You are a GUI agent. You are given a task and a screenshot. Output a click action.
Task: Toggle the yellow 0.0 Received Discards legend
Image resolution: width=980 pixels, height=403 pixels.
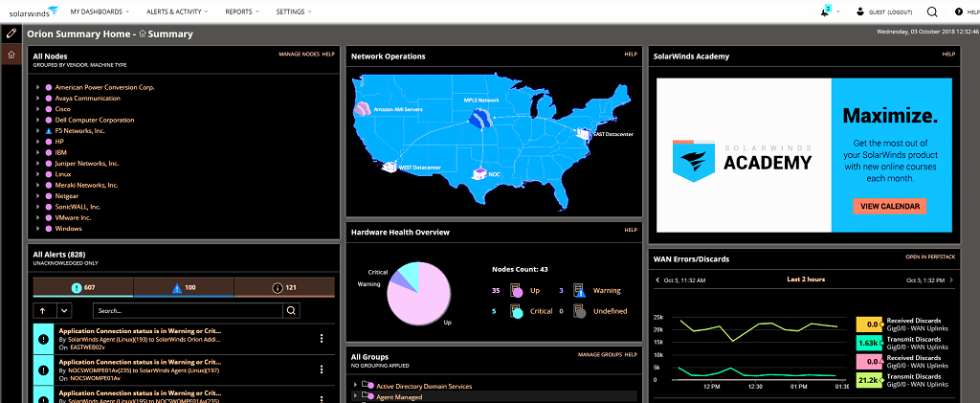869,325
